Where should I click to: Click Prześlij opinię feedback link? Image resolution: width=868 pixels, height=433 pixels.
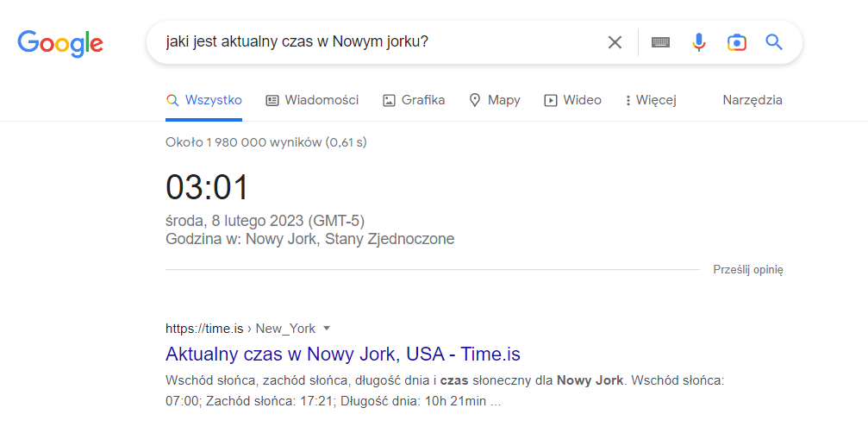[x=747, y=270]
